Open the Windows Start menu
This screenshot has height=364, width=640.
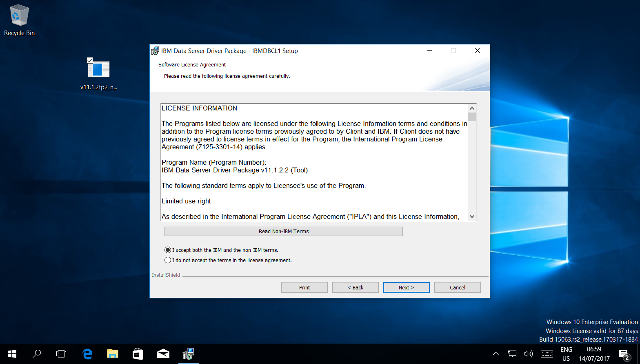tap(12, 354)
